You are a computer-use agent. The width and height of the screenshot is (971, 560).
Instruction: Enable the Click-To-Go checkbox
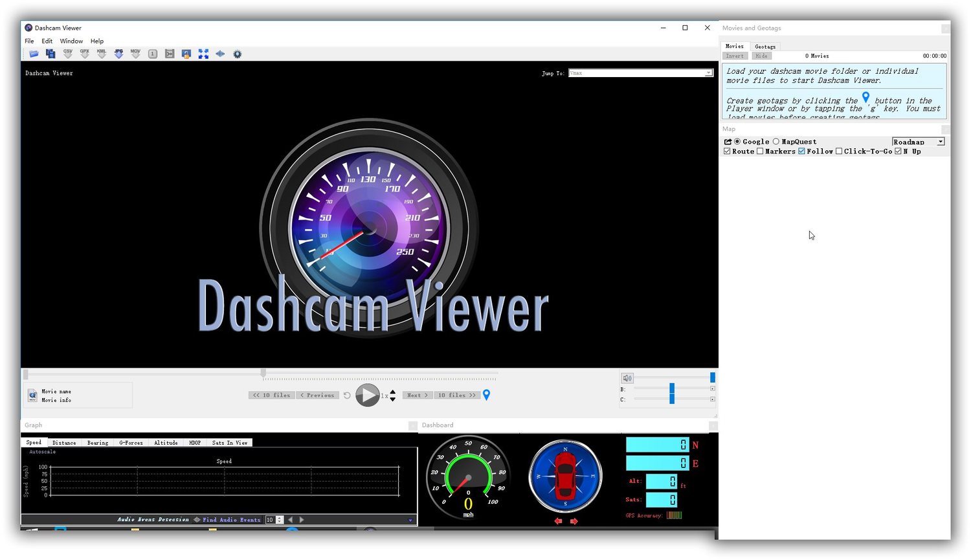[x=839, y=151]
